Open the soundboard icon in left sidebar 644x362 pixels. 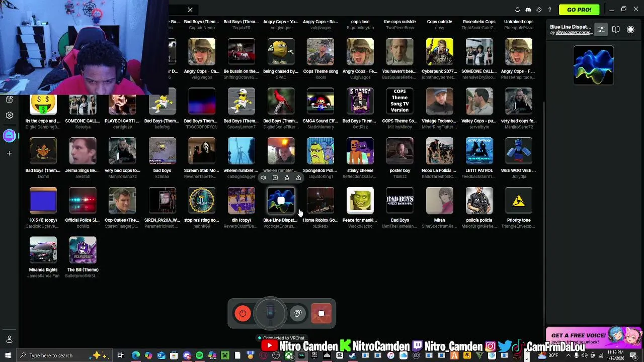[x=9, y=100]
